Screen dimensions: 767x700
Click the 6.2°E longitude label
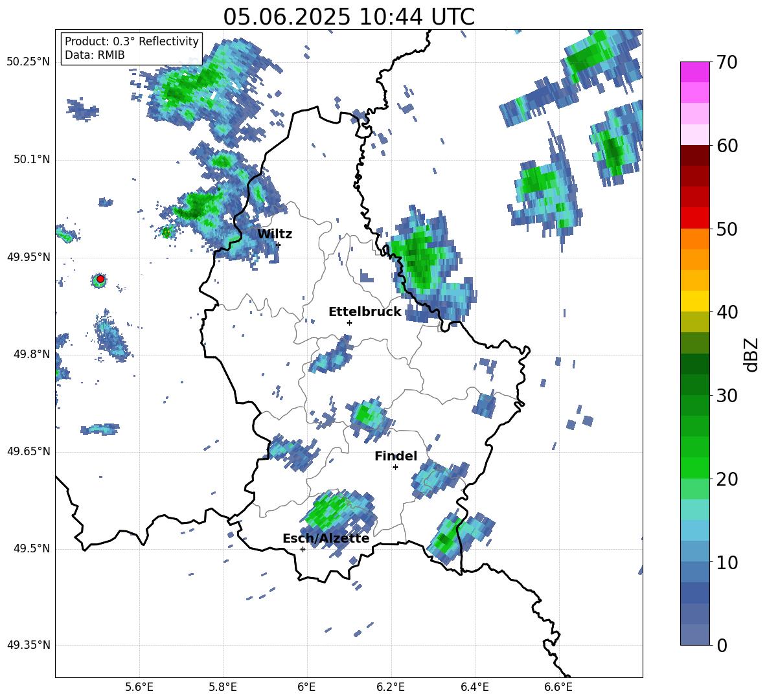[391, 687]
